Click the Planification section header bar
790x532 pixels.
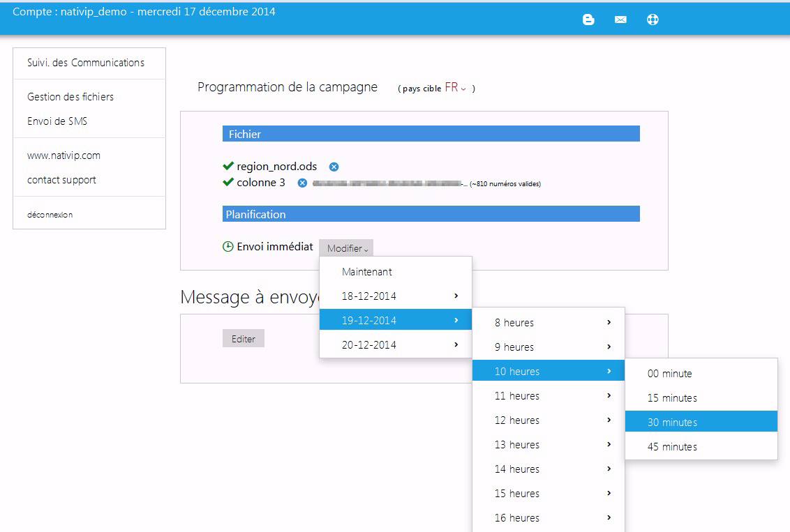click(x=431, y=214)
